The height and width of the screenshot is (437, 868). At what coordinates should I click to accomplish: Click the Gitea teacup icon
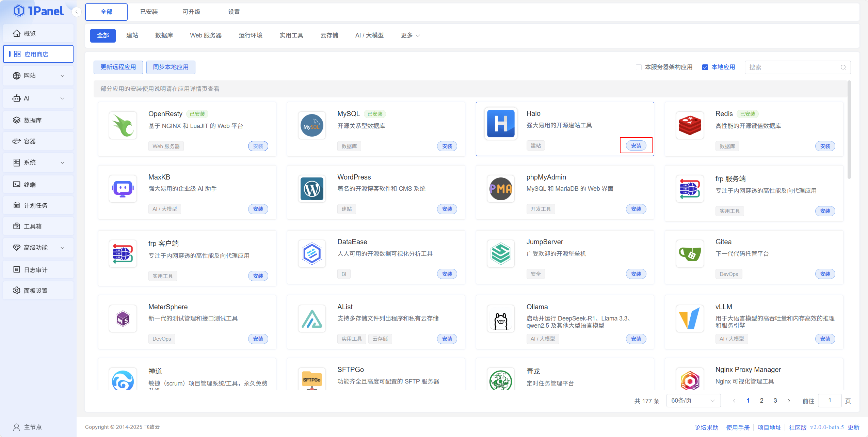tap(690, 254)
